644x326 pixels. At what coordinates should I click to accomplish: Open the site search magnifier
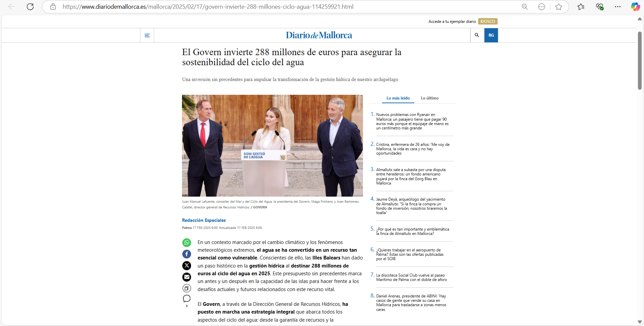(477, 35)
